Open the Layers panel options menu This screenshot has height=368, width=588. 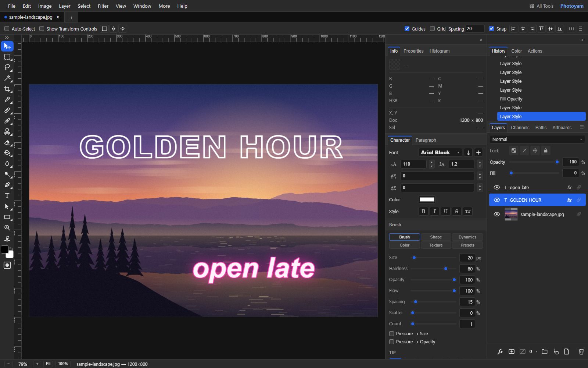point(581,127)
